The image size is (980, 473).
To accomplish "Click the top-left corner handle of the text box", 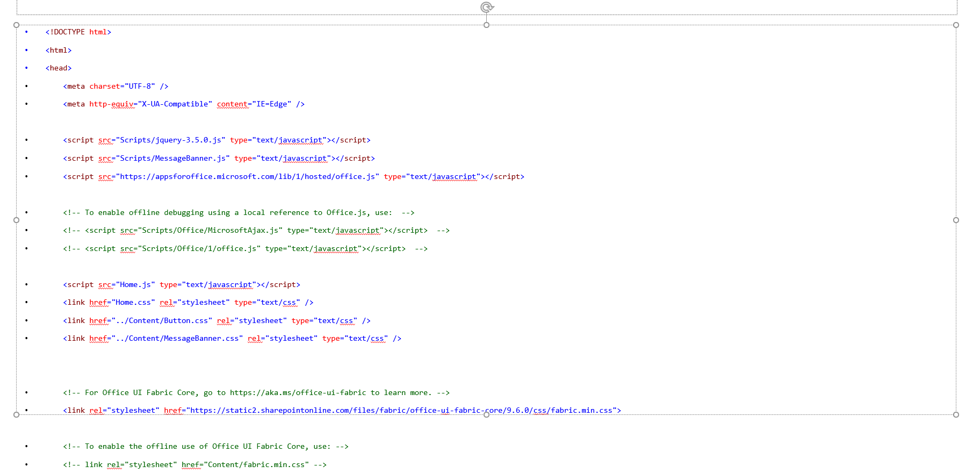I will point(16,25).
